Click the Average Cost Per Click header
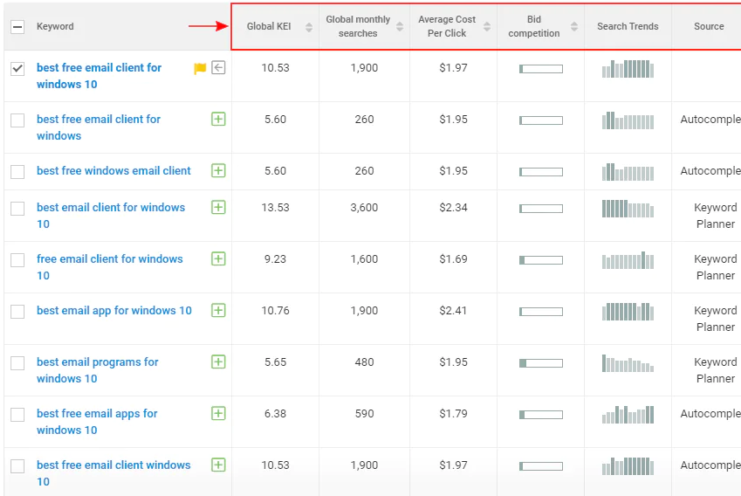This screenshot has width=741, height=496. pyautogui.click(x=447, y=26)
